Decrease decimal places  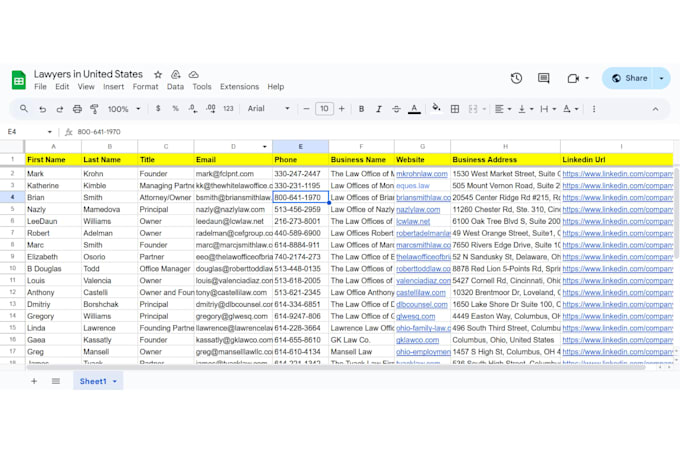click(193, 109)
